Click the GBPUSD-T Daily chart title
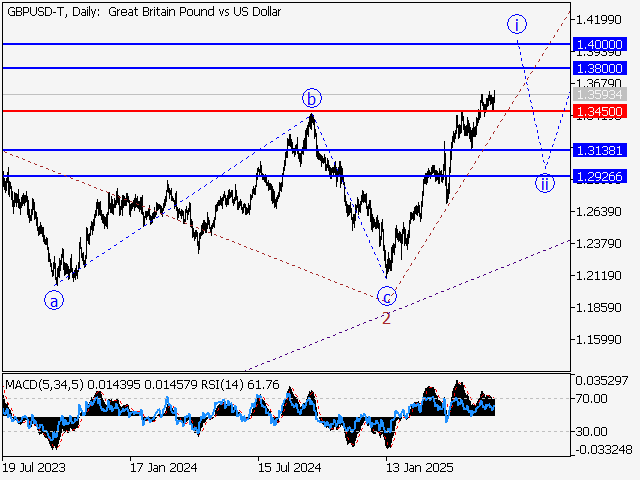The height and width of the screenshot is (480, 640). [x=143, y=12]
